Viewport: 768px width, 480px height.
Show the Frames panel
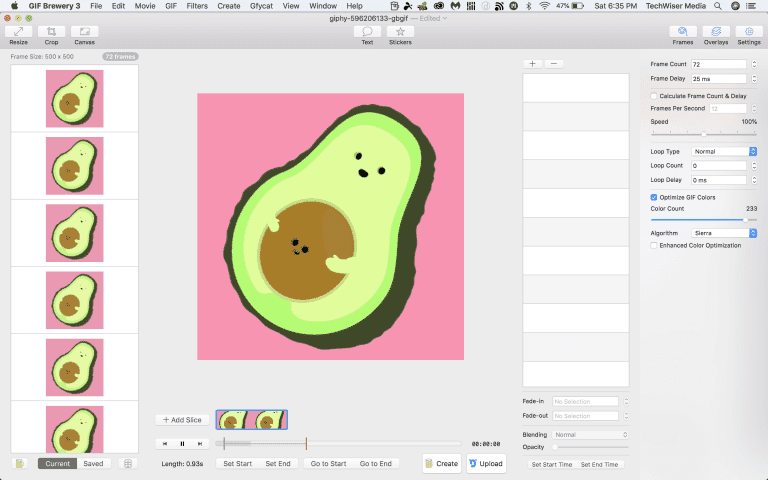(682, 33)
